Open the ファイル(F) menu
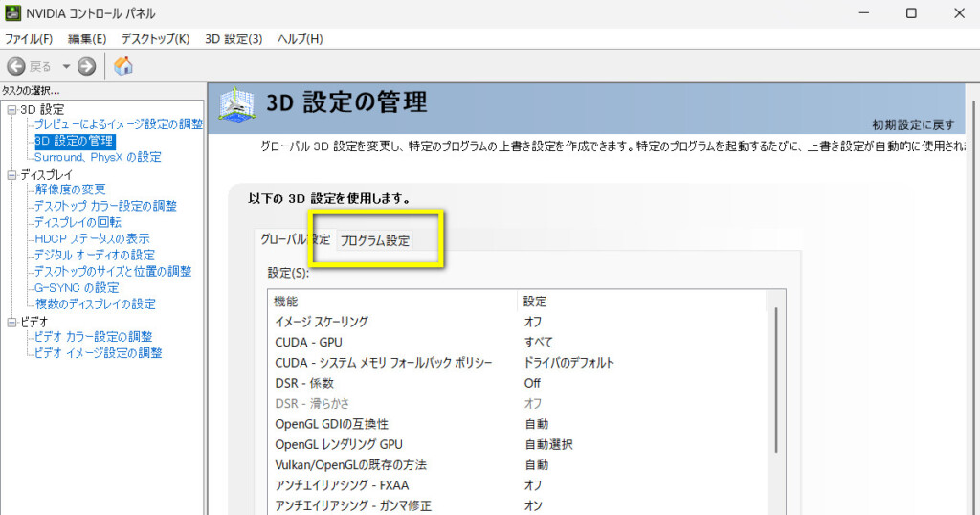The image size is (980, 515). point(29,38)
